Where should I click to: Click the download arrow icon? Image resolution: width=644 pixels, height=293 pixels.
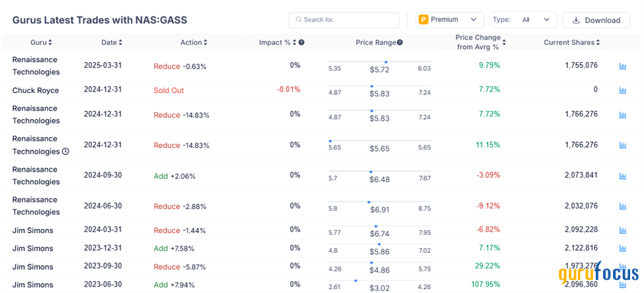[576, 20]
